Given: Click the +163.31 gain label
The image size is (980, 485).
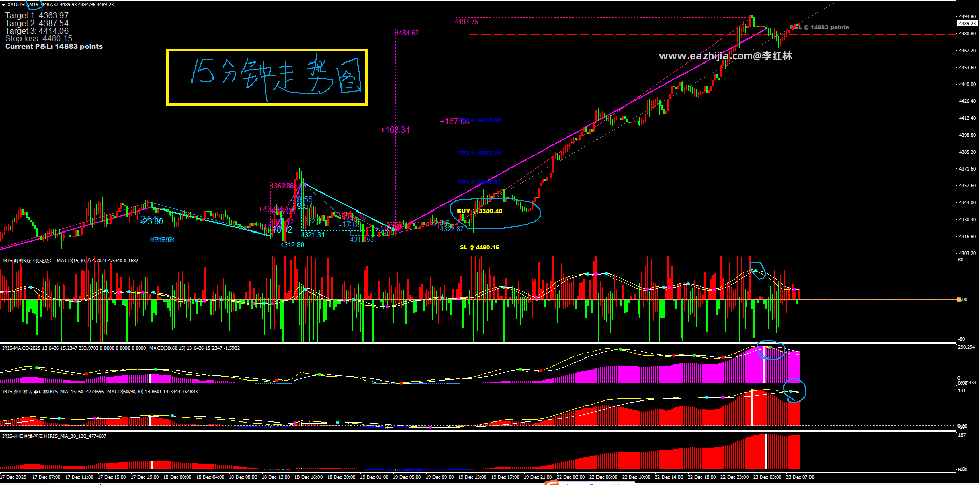Looking at the screenshot, I should tap(395, 130).
